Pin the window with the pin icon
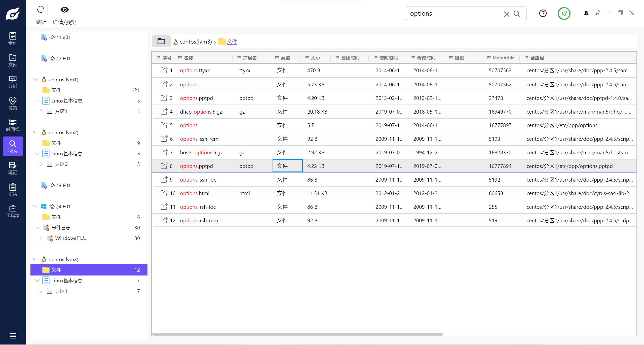Screen dimensions: 644x345 click(x=598, y=13)
